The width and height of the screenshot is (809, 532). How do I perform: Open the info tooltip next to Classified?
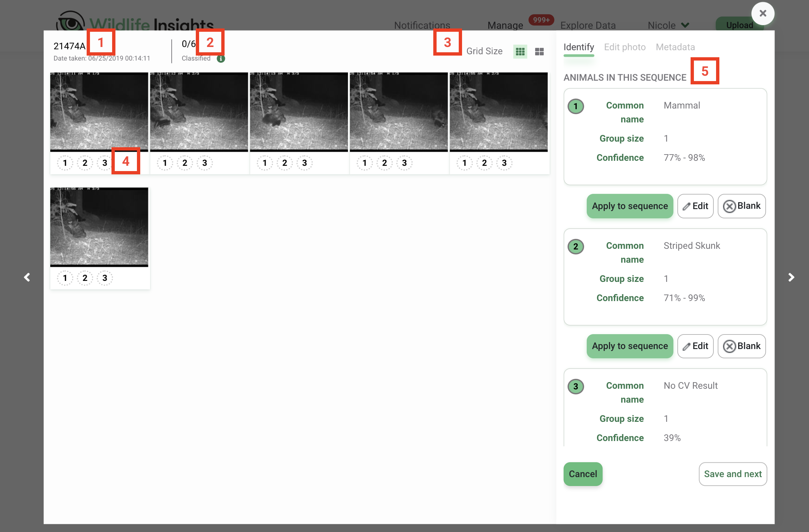tap(221, 58)
